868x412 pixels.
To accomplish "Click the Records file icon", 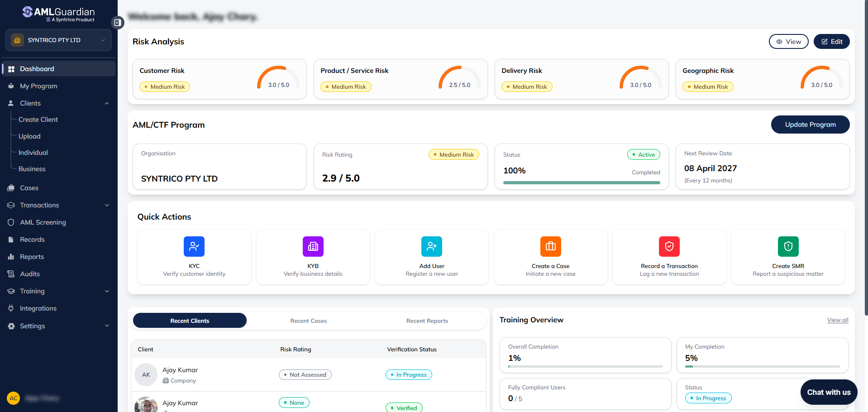I will (11, 240).
